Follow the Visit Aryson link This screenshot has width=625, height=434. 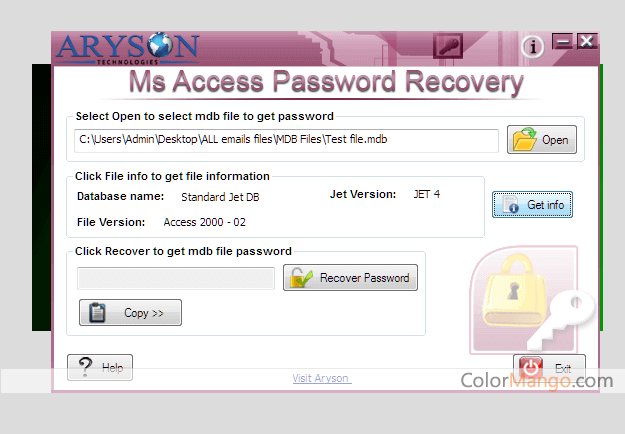coord(322,378)
